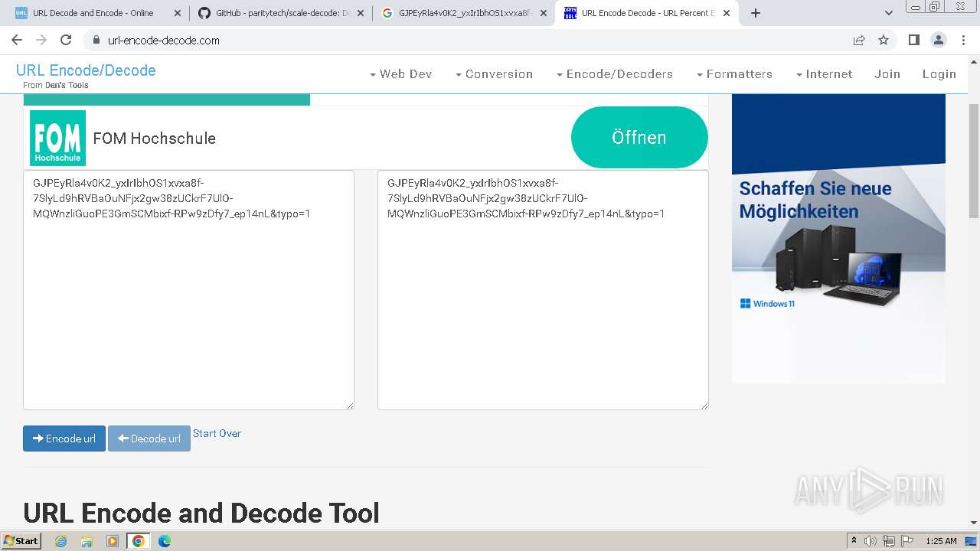Click the page vertical scrollbar thumb
This screenshot has height=551, width=980.
click(x=973, y=161)
